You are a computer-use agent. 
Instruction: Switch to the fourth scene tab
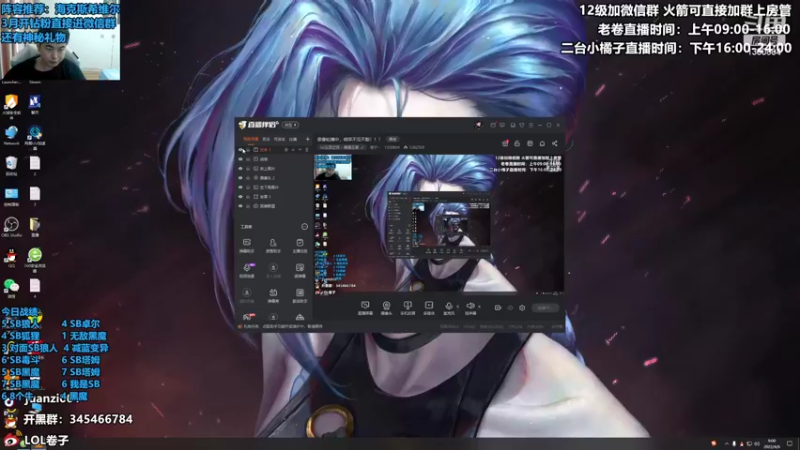(x=292, y=139)
